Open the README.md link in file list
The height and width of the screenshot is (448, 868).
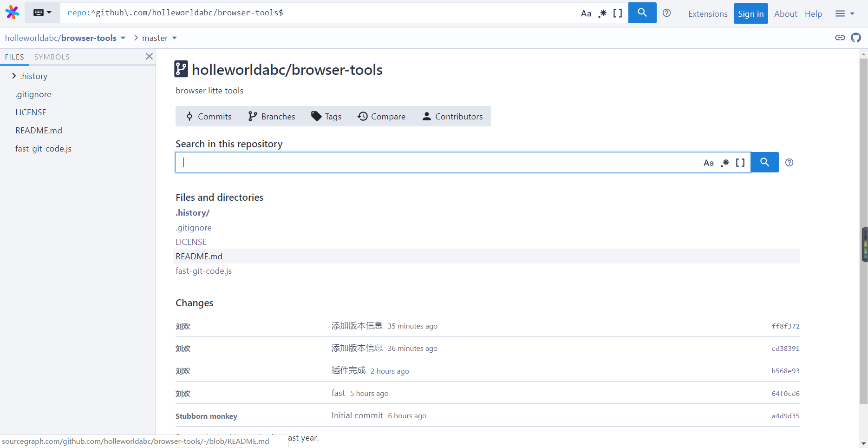[199, 256]
